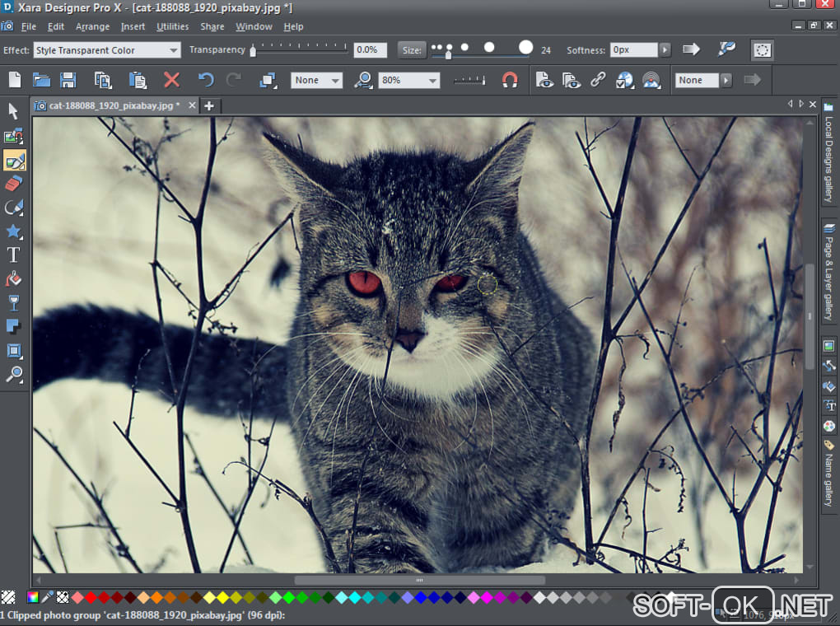Apply with the arrow next to Softness

691,49
